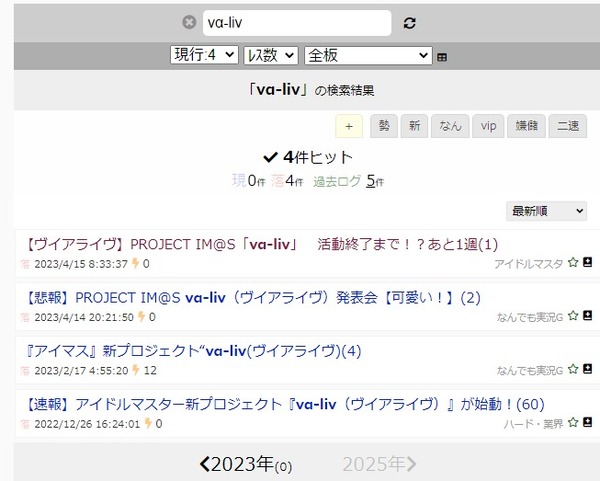600x481 pixels.
Task: Open the ﾚｽ数 sort dropdown
Action: pos(271,55)
